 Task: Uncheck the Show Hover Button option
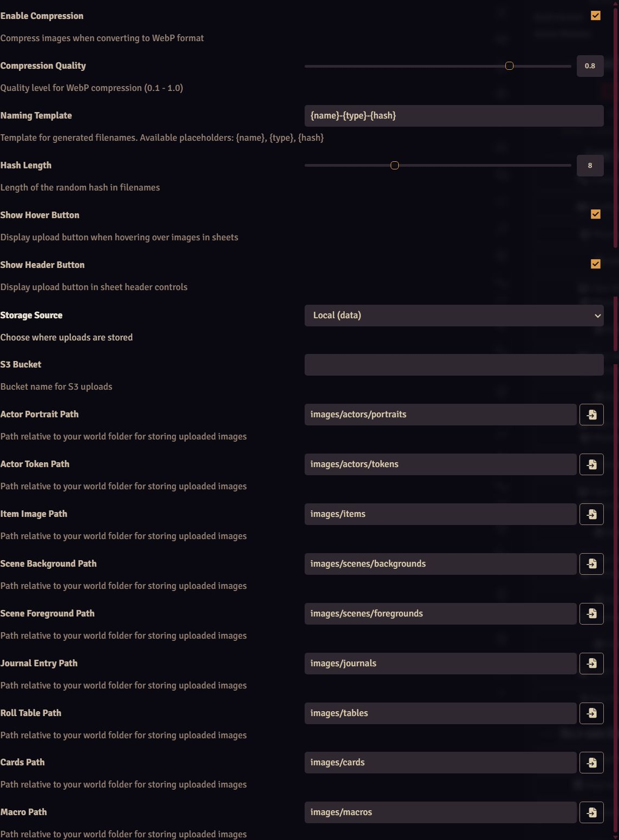point(596,214)
